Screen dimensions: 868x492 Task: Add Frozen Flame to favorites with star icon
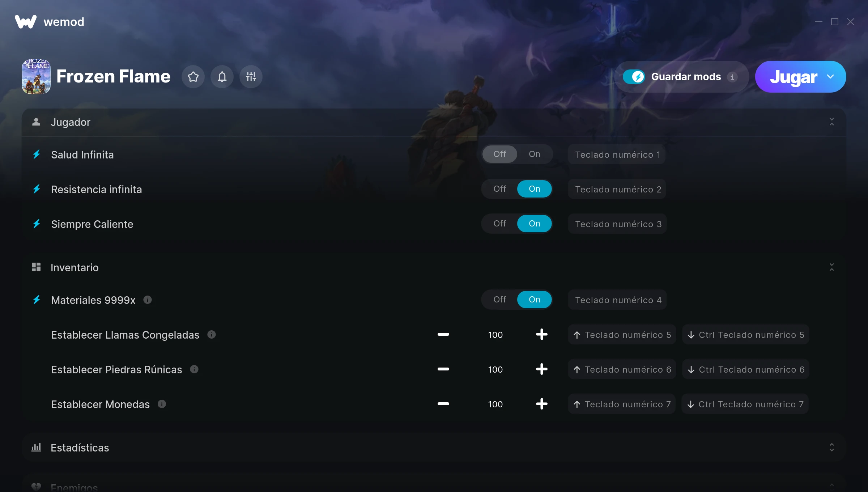point(193,77)
